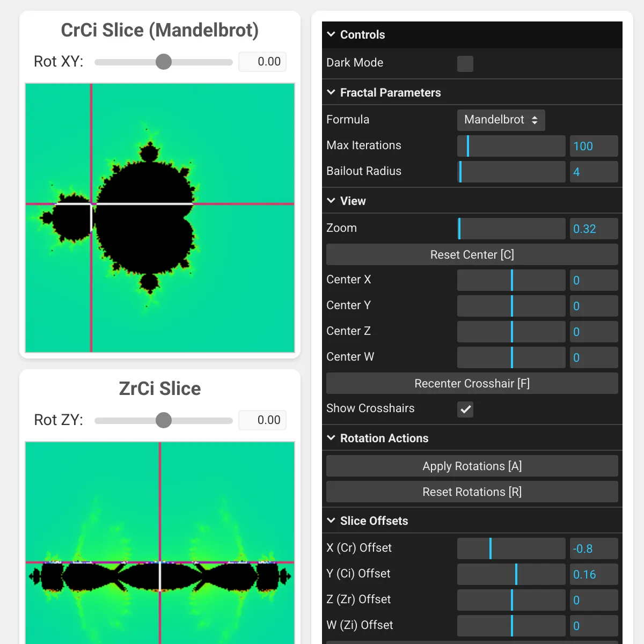
Task: Collapse the Controls panel chevron
Action: point(331,34)
